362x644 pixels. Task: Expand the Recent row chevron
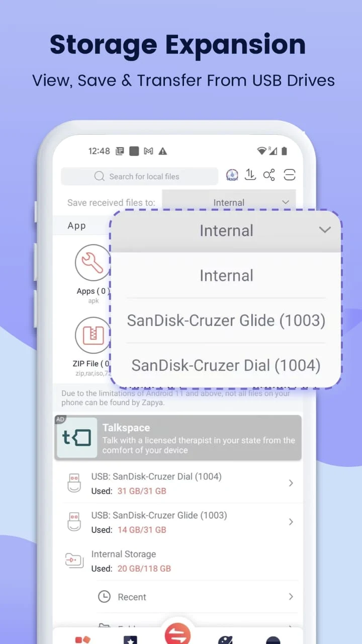(291, 596)
